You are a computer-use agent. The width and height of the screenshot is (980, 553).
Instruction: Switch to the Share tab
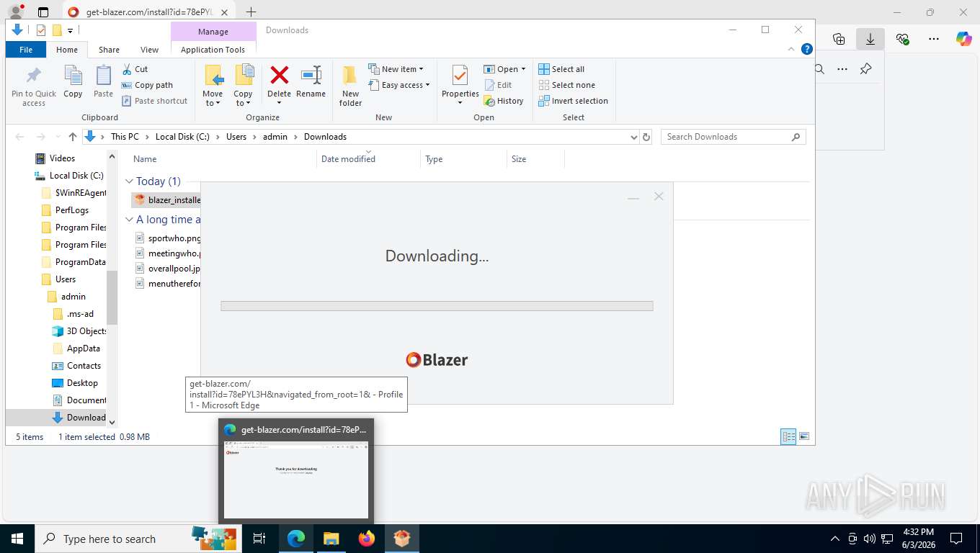[x=109, y=50]
